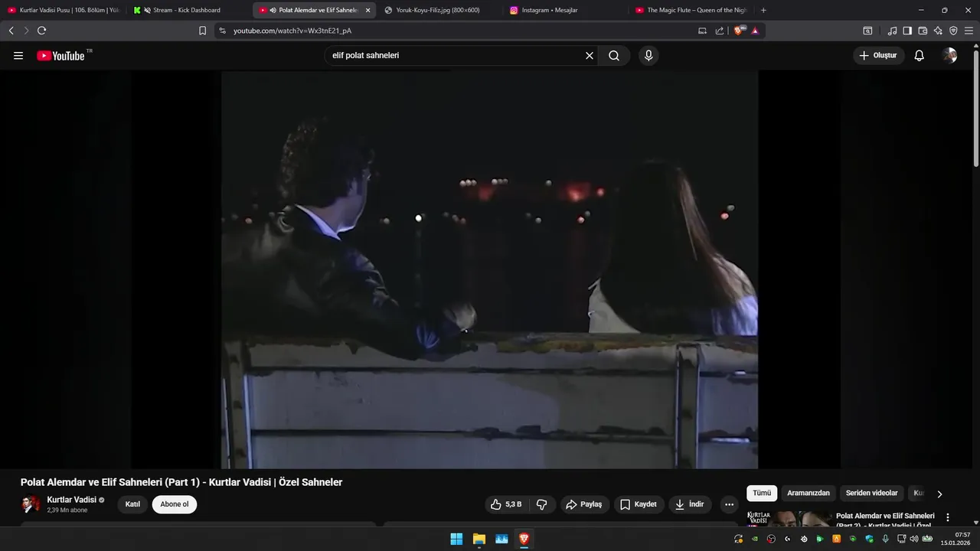The width and height of the screenshot is (980, 551).
Task: Open the Kurtlar Vadisi channel name link
Action: pyautogui.click(x=72, y=500)
